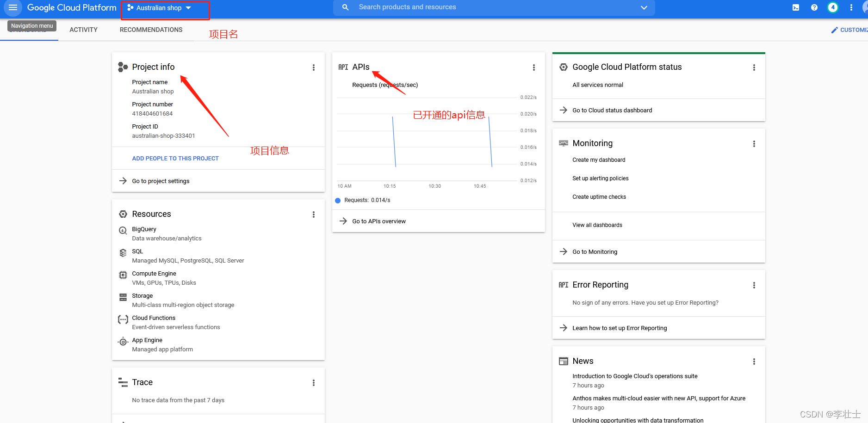
Task: Open Resources card options menu
Action: point(314,215)
